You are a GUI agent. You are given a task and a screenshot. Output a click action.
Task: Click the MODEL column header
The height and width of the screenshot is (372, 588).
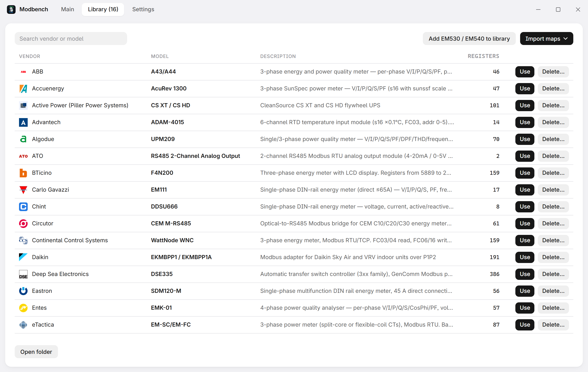coord(160,56)
